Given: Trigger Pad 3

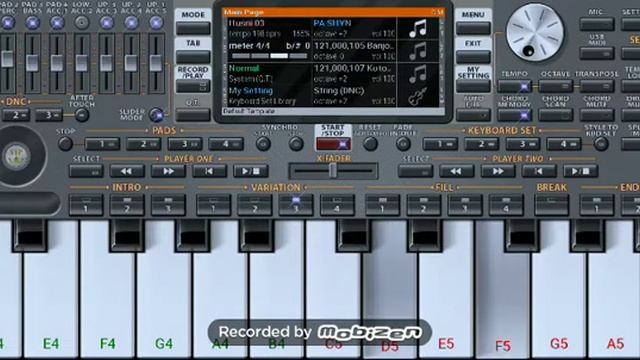Looking at the screenshot, I should 185,144.
